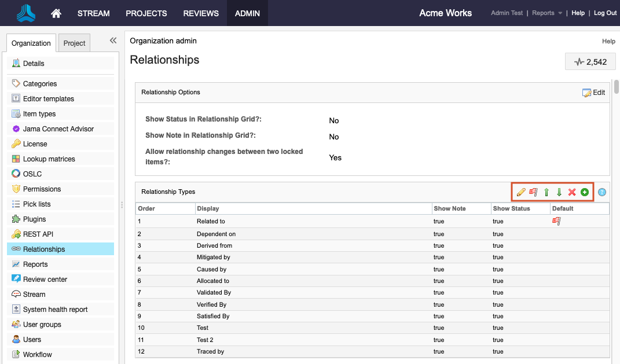The height and width of the screenshot is (364, 620).
Task: Delete relationship type using red X icon
Action: point(572,192)
